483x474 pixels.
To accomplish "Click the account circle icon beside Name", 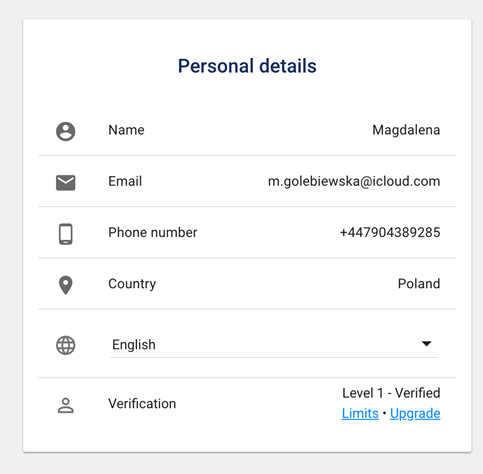I will point(65,131).
